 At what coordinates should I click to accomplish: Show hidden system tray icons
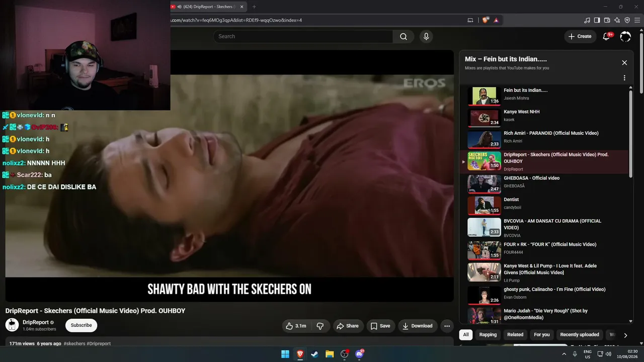point(564,354)
